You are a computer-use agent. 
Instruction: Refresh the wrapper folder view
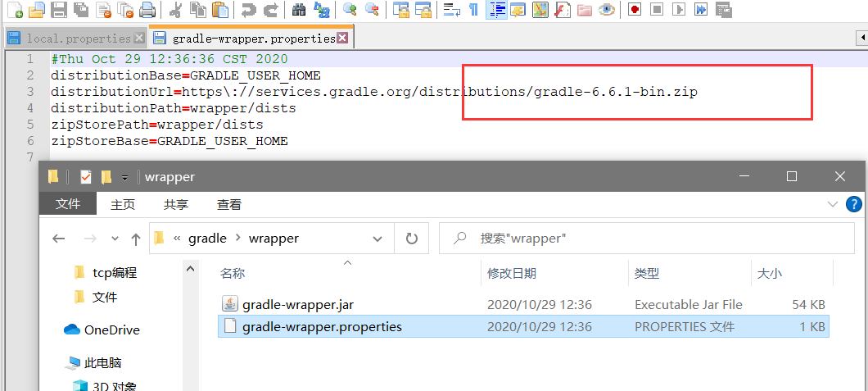click(x=411, y=239)
